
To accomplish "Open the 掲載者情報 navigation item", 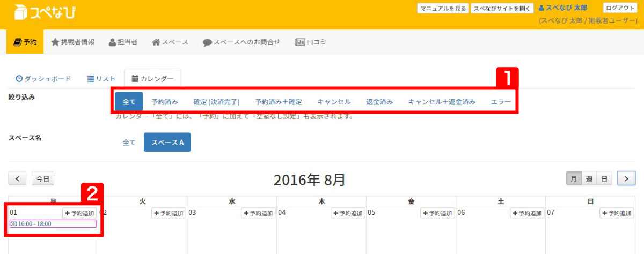I will click(73, 42).
